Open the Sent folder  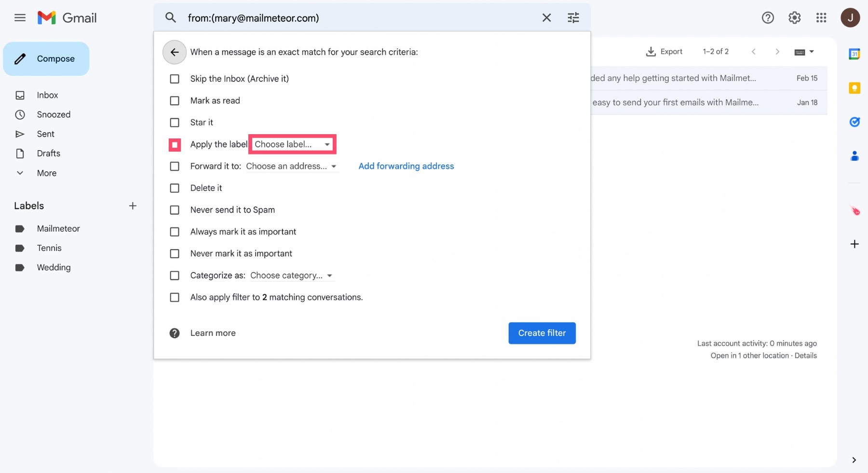pyautogui.click(x=46, y=134)
